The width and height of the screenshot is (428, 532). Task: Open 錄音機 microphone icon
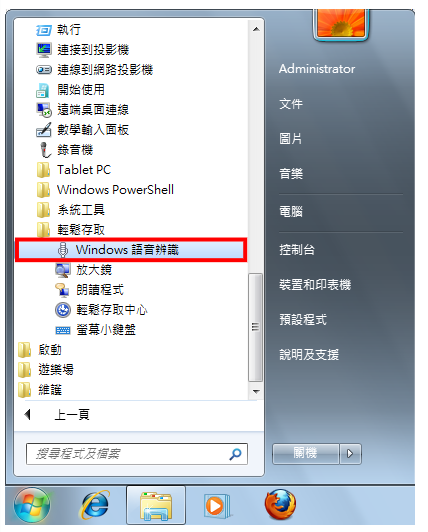pyautogui.click(x=44, y=150)
